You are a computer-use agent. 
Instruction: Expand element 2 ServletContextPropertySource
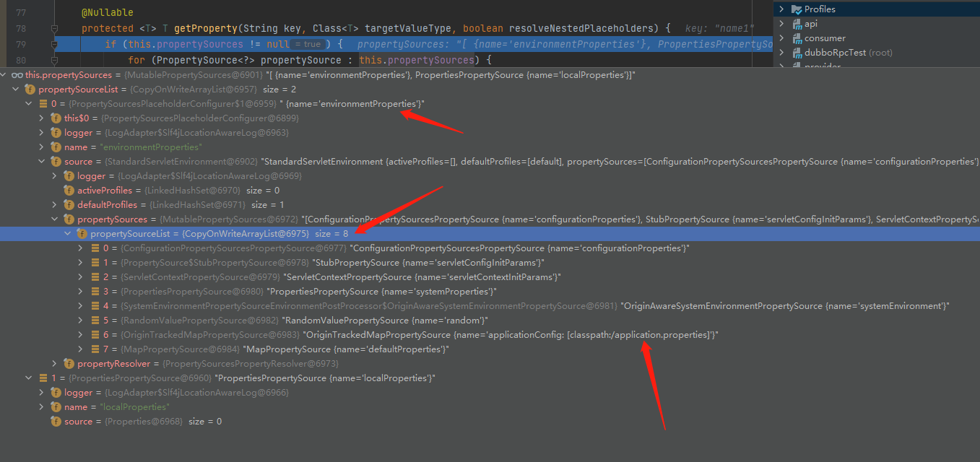click(82, 277)
